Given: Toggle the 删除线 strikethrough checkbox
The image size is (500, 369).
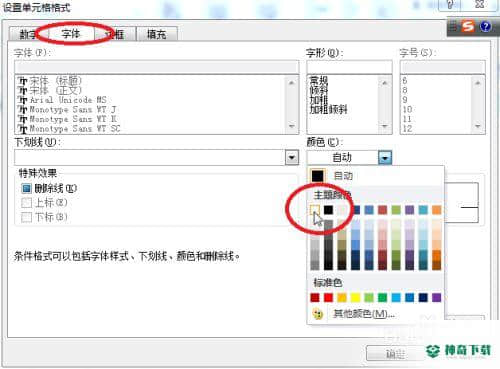Looking at the screenshot, I should [x=26, y=188].
